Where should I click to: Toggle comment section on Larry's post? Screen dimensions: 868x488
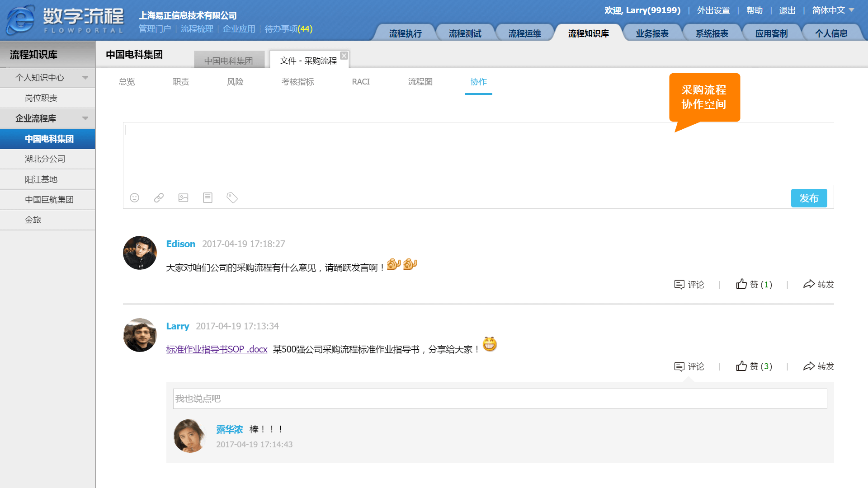click(689, 366)
